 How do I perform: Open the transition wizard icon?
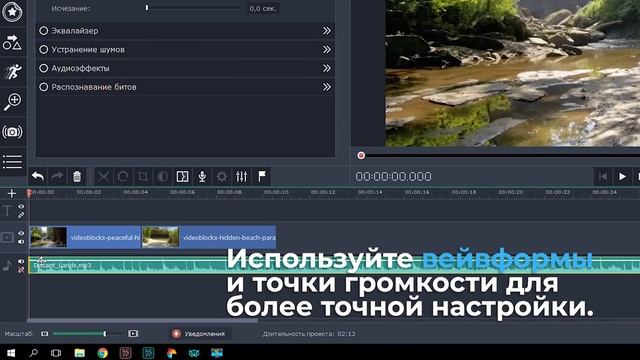(x=182, y=176)
